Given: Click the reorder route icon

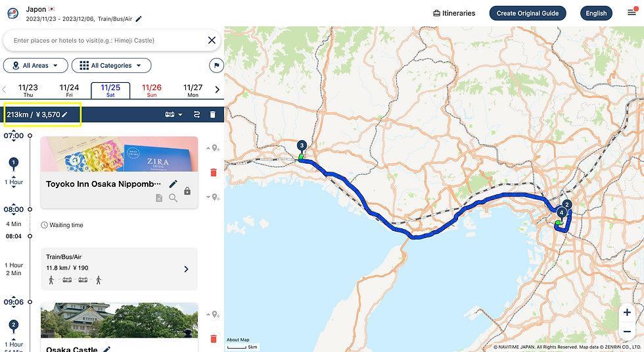Looking at the screenshot, I should click(x=196, y=114).
